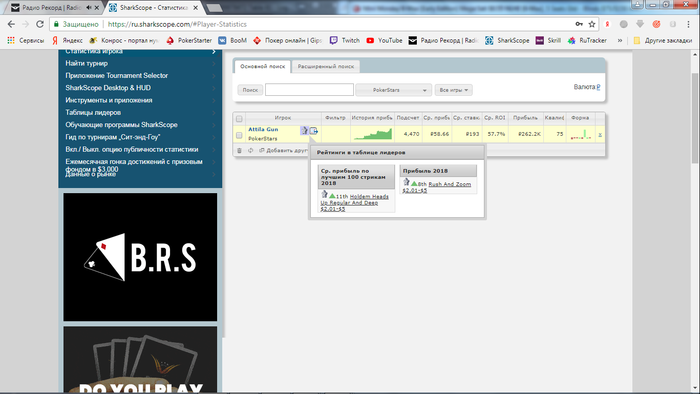The width and height of the screenshot is (700, 394).
Task: Open Chrome three-dot menu
Action: [688, 24]
